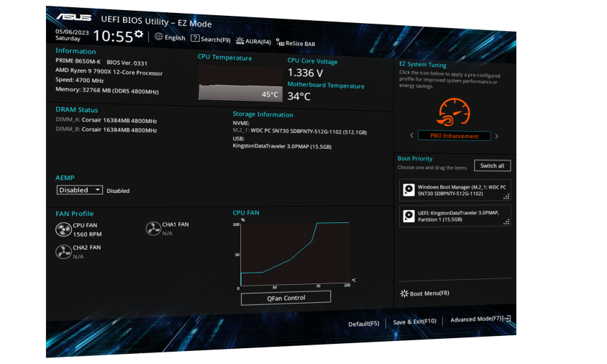Click DIMM_A Corsair 16384MB entry
Image resolution: width=607 pixels, height=364 pixels.
click(106, 120)
